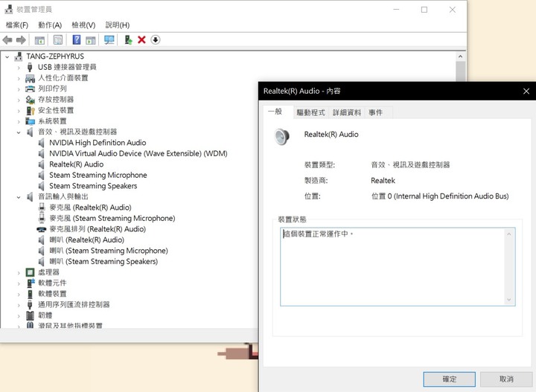
Task: Click the disable device down-arrow icon
Action: [x=155, y=40]
